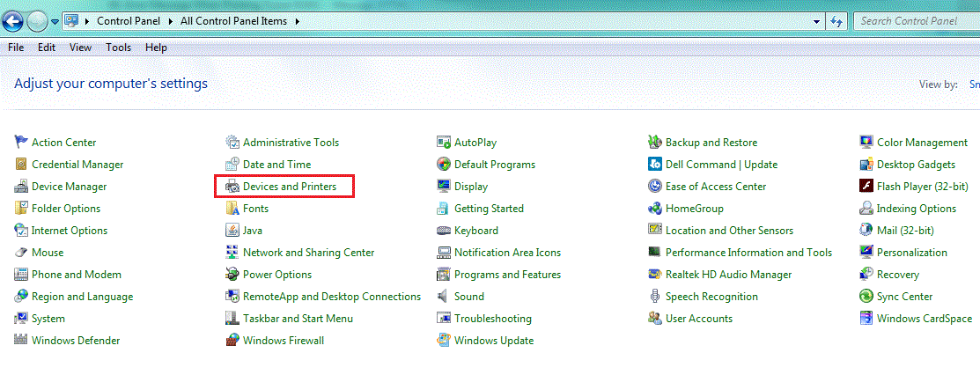Screen dimensions: 980x375
Task: Click the Device Manager icon
Action: tap(21, 187)
